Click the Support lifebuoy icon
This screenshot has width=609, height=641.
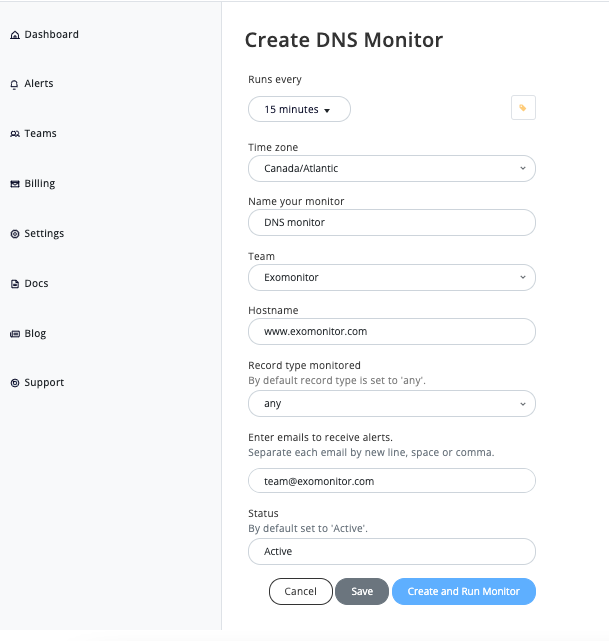(x=15, y=383)
